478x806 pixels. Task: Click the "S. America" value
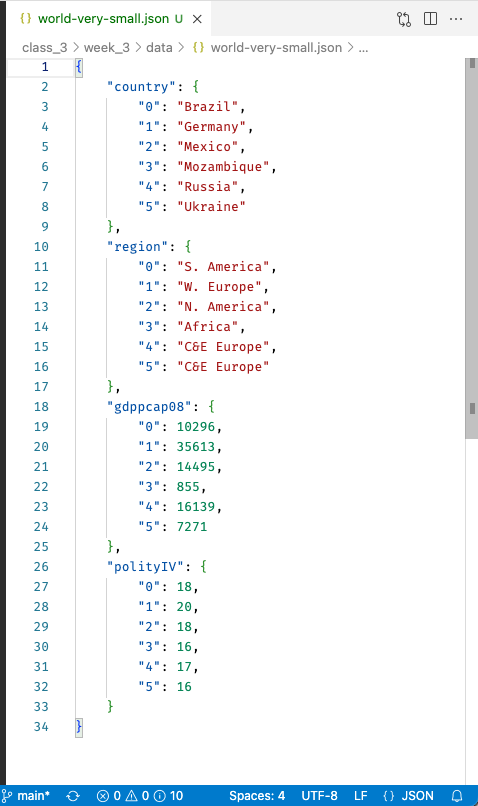click(x=223, y=267)
